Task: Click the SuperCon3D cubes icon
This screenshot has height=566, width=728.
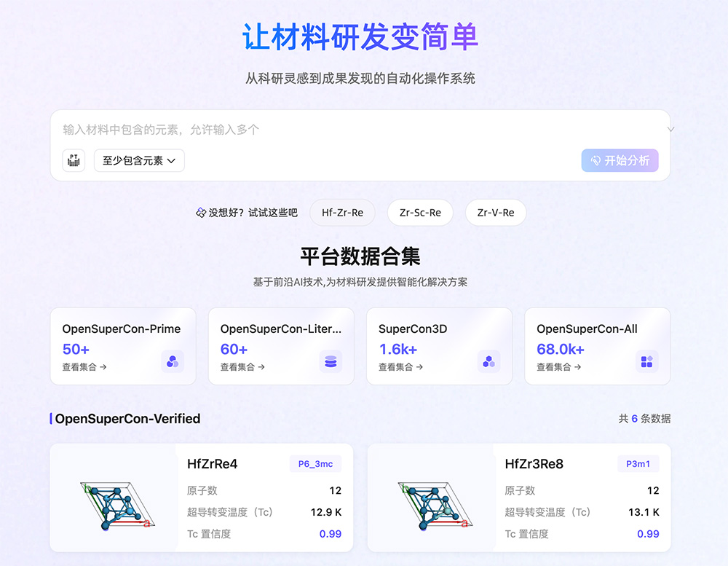Action: (489, 361)
